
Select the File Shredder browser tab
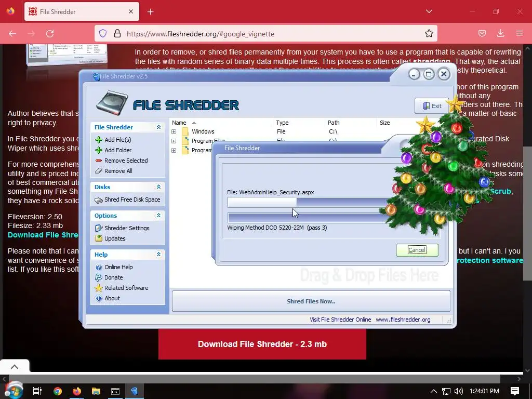point(82,11)
